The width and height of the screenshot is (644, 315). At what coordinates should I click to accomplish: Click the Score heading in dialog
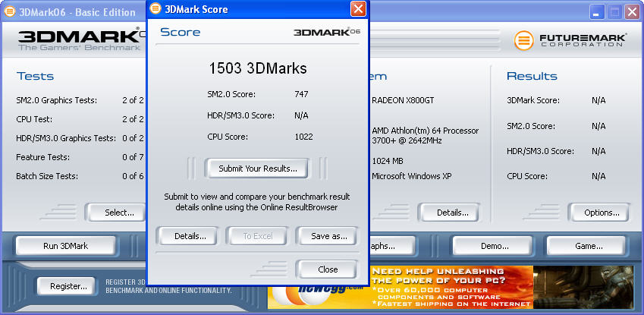181,32
